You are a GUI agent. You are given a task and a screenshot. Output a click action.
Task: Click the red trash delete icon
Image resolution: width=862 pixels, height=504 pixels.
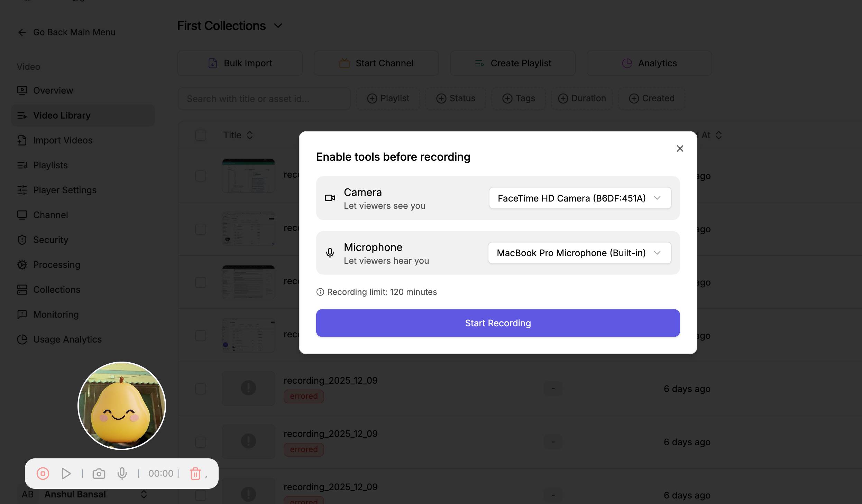pyautogui.click(x=195, y=473)
